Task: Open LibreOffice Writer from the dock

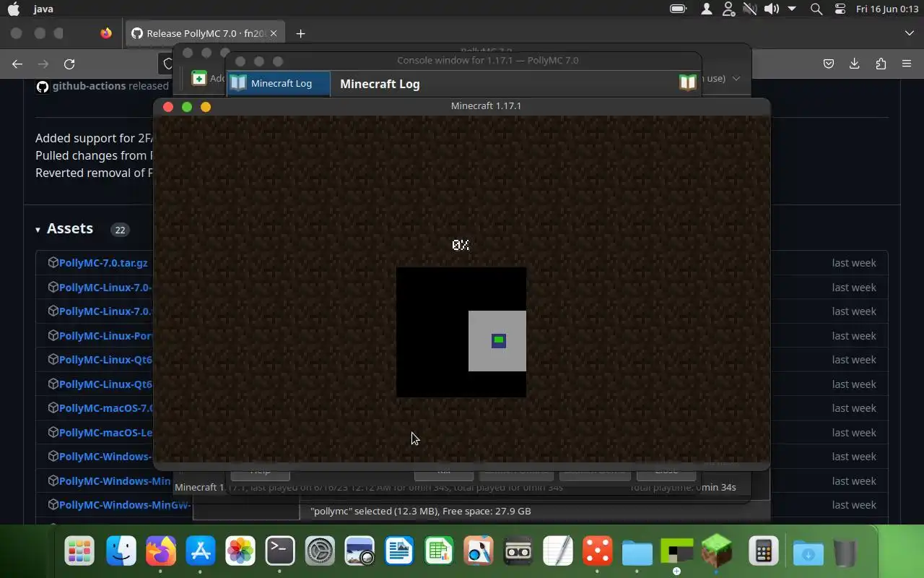Action: [399, 553]
